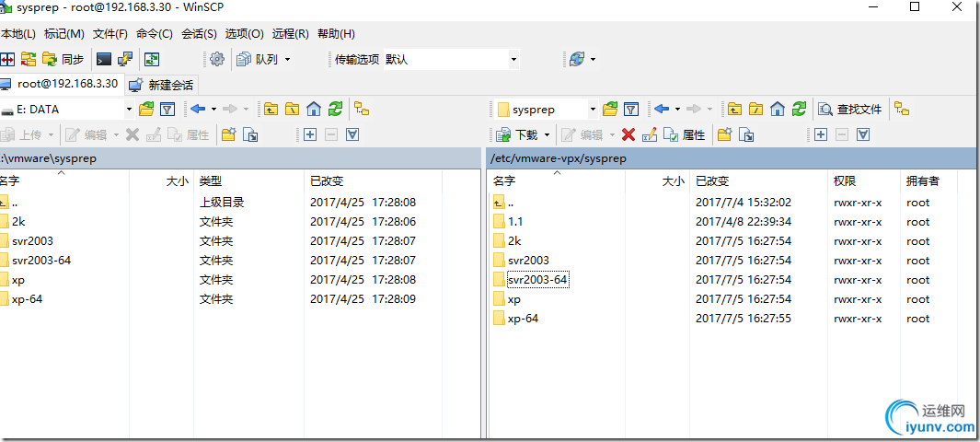The width and height of the screenshot is (980, 442).
Task: Click remote panel open directory icon
Action: click(x=610, y=110)
